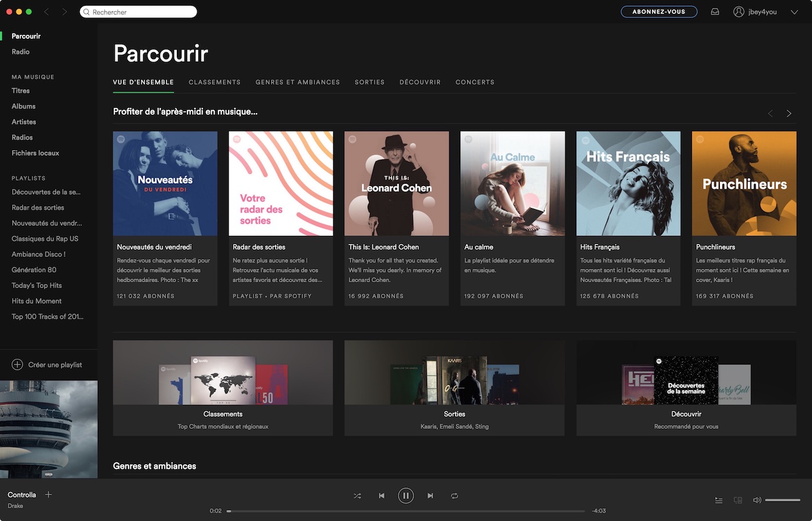
Task: Click the Rechercher search field
Action: (x=139, y=12)
